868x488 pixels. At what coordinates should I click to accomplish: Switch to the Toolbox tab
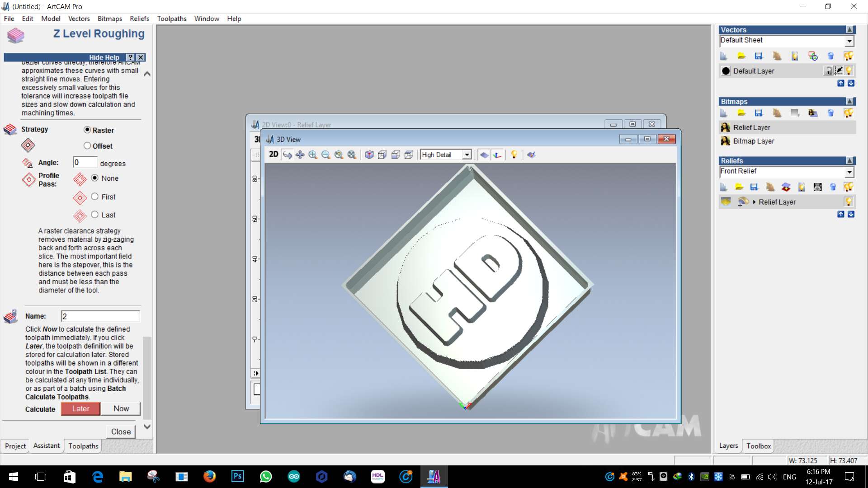[758, 446]
